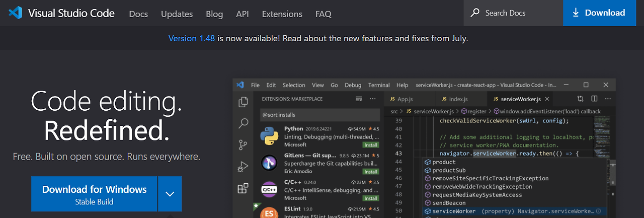Click the split editor icon
This screenshot has height=218, width=644.
[x=594, y=99]
